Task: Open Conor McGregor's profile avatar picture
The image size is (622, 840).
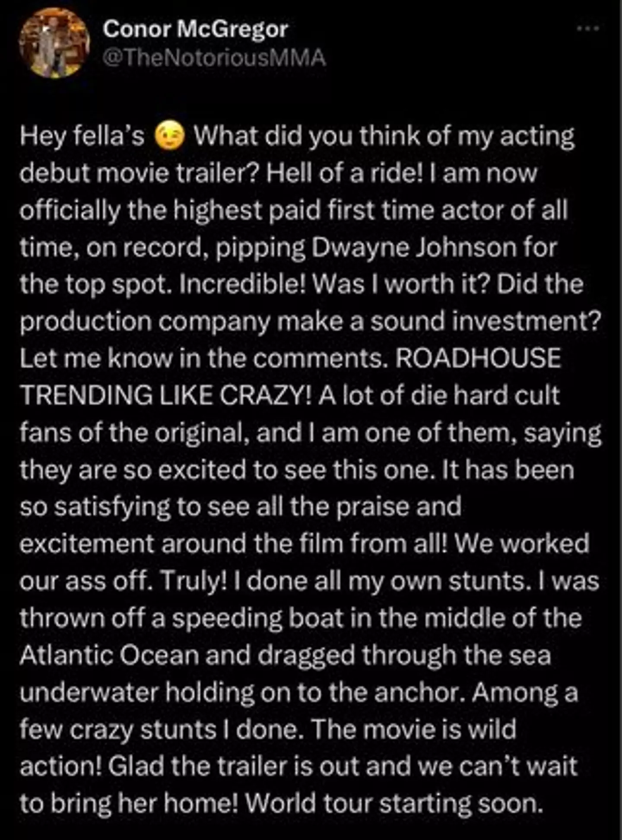Action: [x=54, y=43]
